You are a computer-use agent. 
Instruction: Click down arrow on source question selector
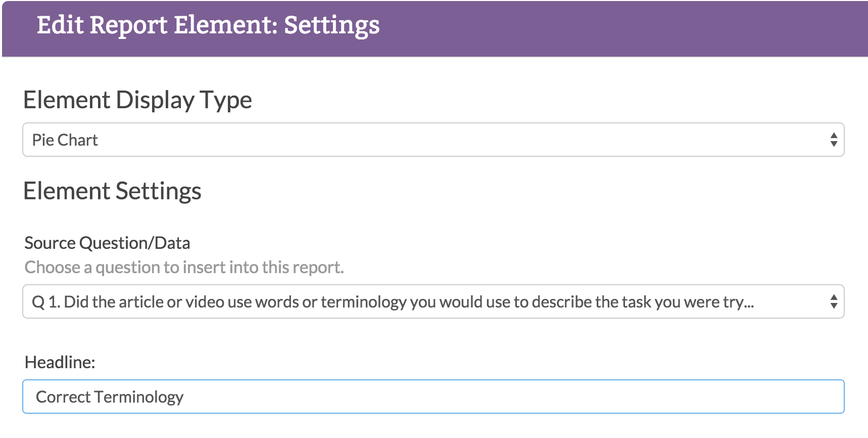click(x=834, y=306)
